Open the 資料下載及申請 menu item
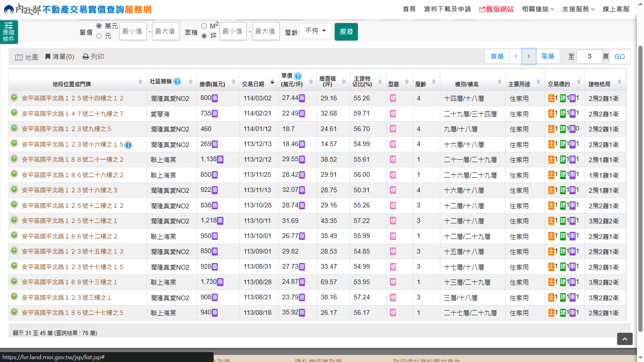Image resolution: width=644 pixels, height=362 pixels. click(447, 9)
